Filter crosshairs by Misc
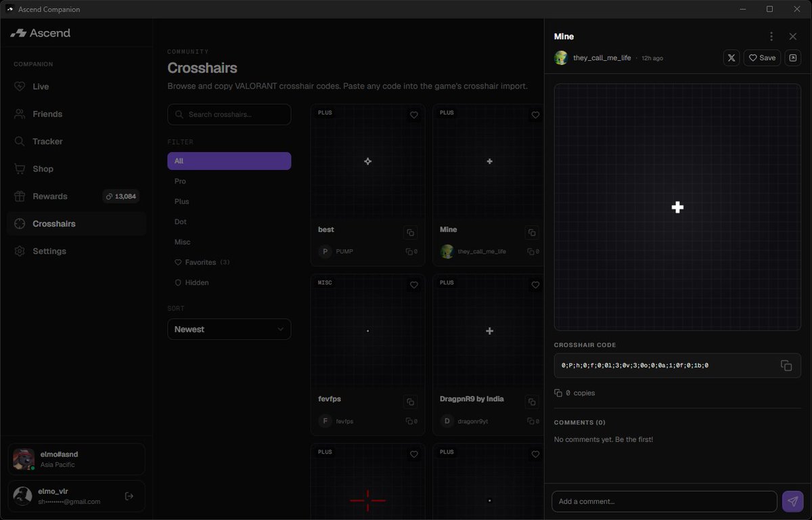 click(229, 242)
